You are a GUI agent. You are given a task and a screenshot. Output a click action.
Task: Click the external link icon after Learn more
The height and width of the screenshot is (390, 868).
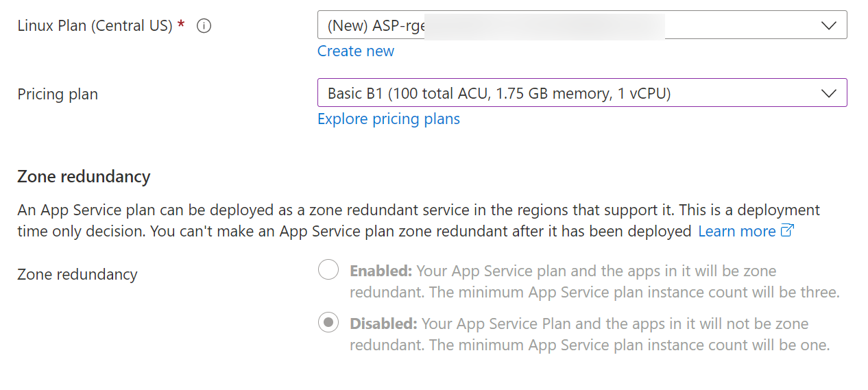tap(787, 231)
